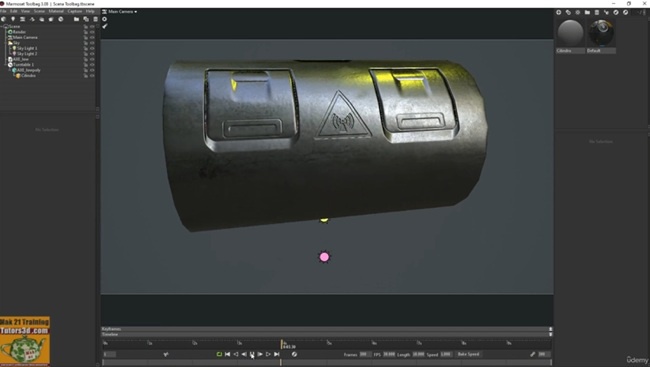650x367 pixels.
Task: Jump to timeline end
Action: pyautogui.click(x=276, y=354)
